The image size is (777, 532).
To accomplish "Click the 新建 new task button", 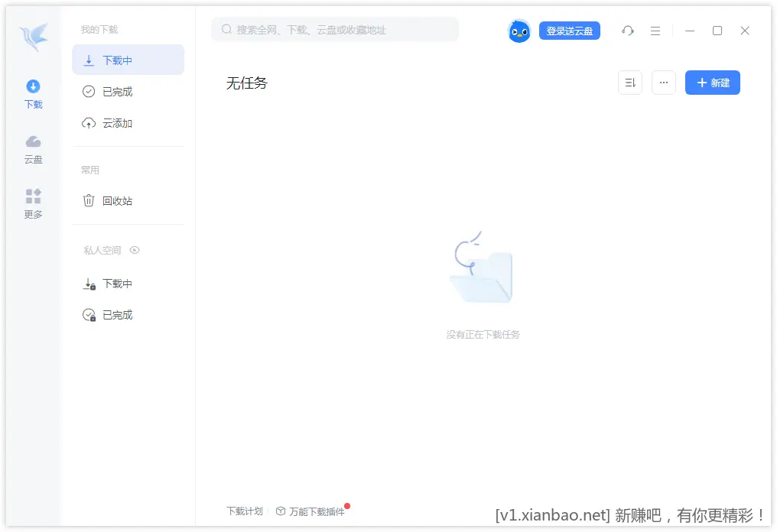I will (x=712, y=83).
